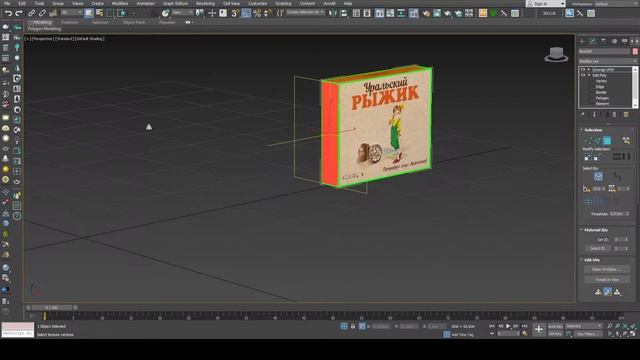Select Polygon sub-object level icon
640x360 pixels.
pos(607,140)
